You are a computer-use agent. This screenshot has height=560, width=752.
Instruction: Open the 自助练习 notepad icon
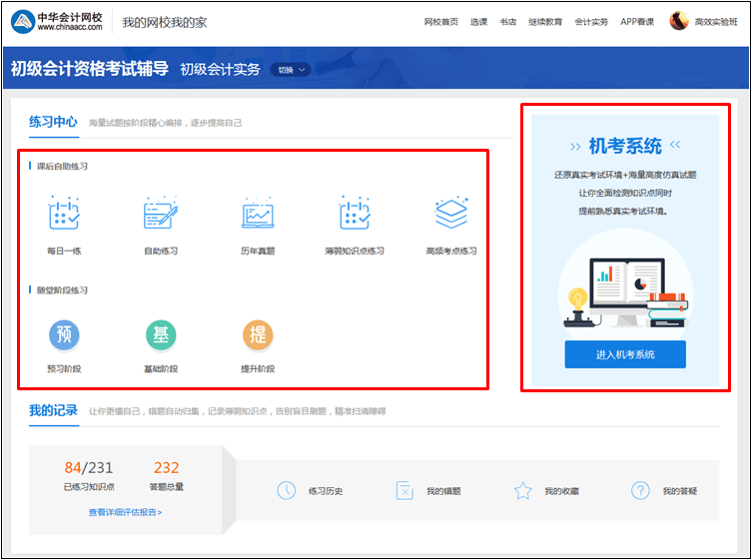tap(161, 213)
